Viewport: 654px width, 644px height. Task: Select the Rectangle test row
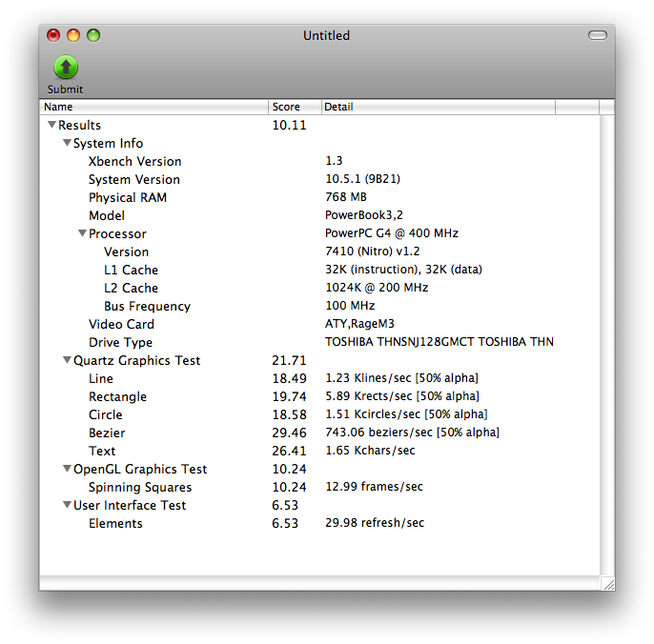pos(320,396)
